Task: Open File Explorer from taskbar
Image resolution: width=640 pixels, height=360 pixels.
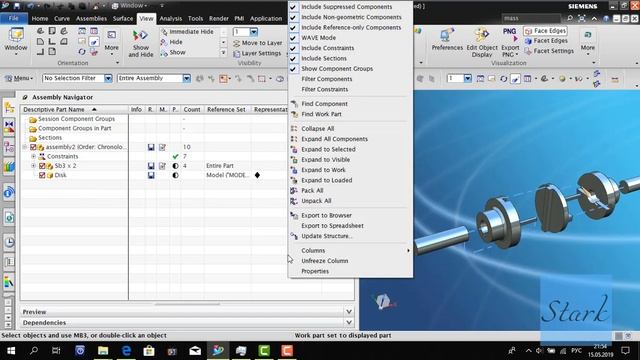Action: click(103, 351)
